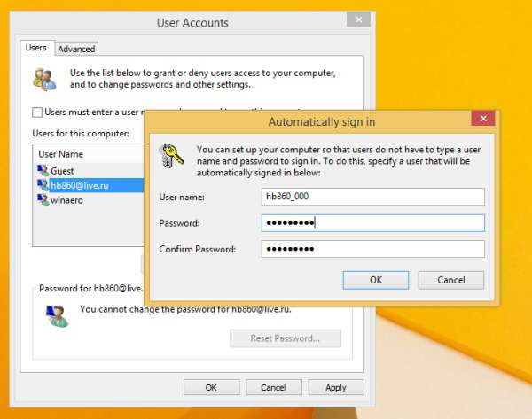Click Apply in User Accounts window
This screenshot has width=532, height=419.
pyautogui.click(x=335, y=387)
